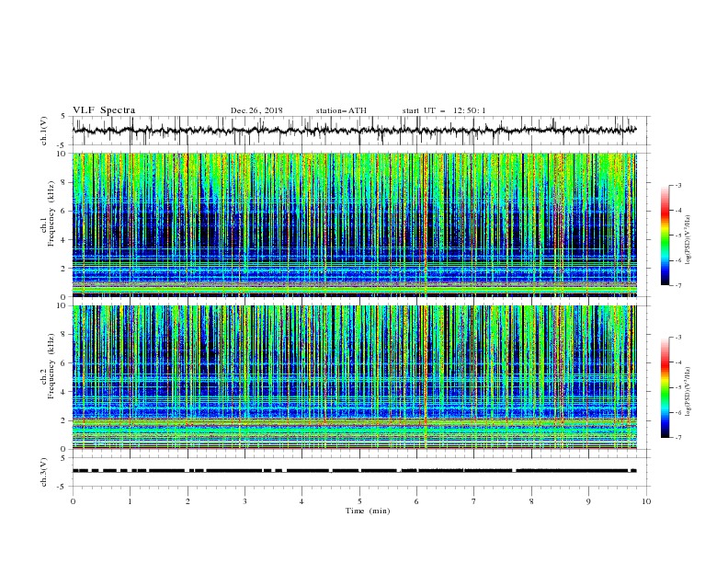This screenshot has width=728, height=563.
Task: Click the Time (min) axis label
Action: click(x=368, y=511)
